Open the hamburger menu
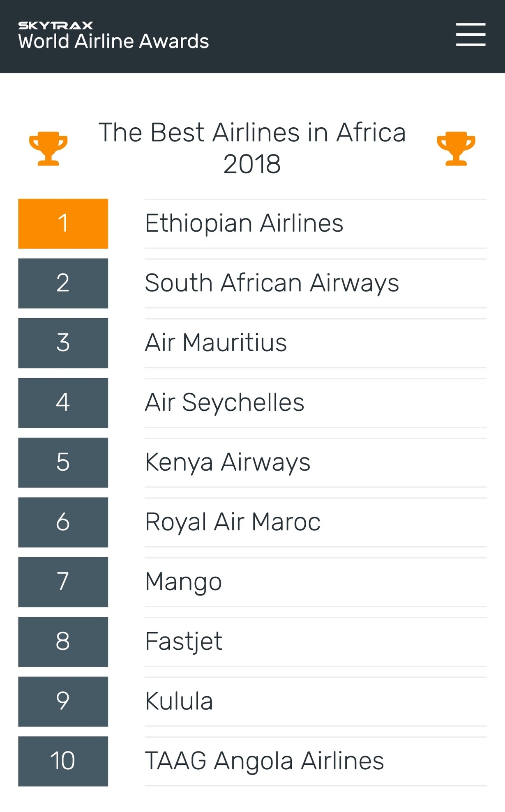This screenshot has width=505, height=812. pyautogui.click(x=470, y=35)
